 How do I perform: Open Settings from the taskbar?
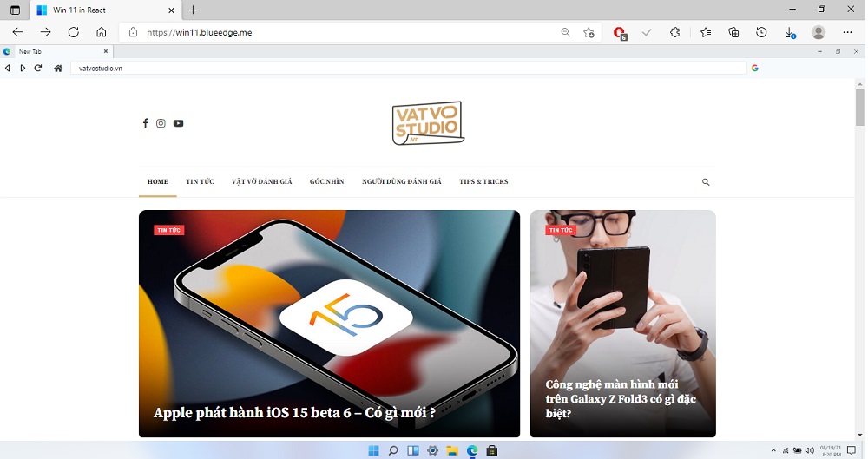click(x=433, y=450)
